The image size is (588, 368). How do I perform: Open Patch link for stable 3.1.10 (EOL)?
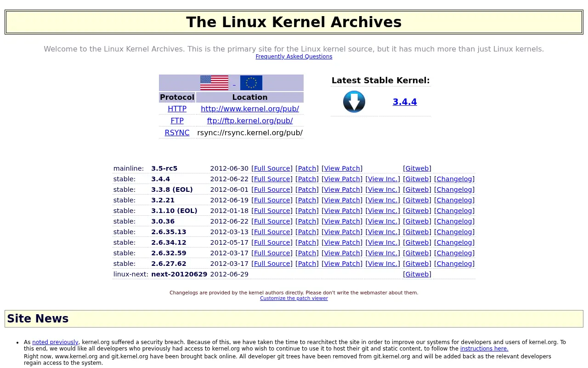point(307,211)
